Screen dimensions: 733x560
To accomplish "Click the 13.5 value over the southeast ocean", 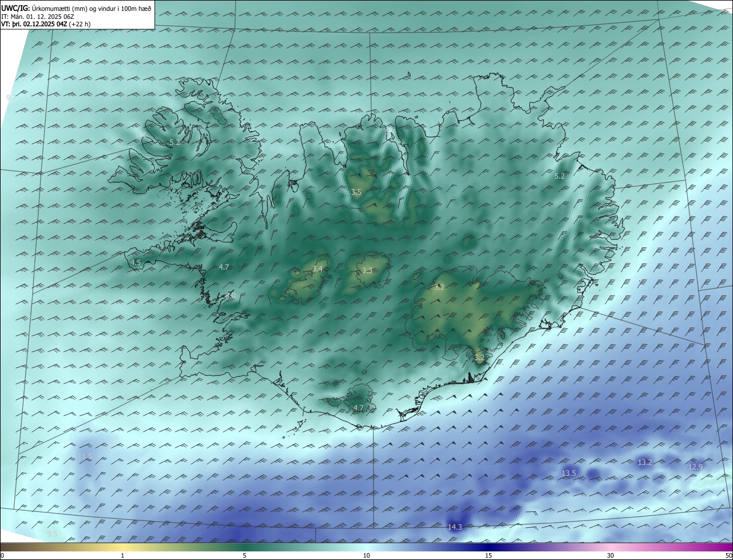I will click(569, 474).
